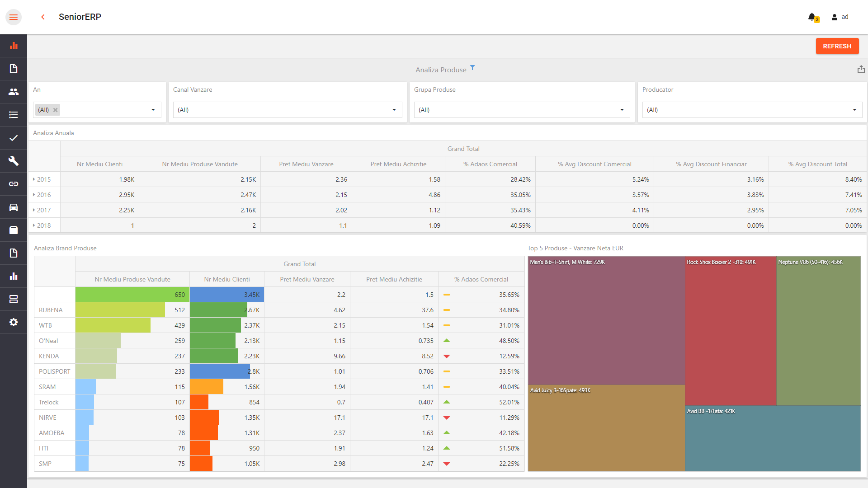Open the link chain sidebar icon

pyautogui.click(x=14, y=184)
